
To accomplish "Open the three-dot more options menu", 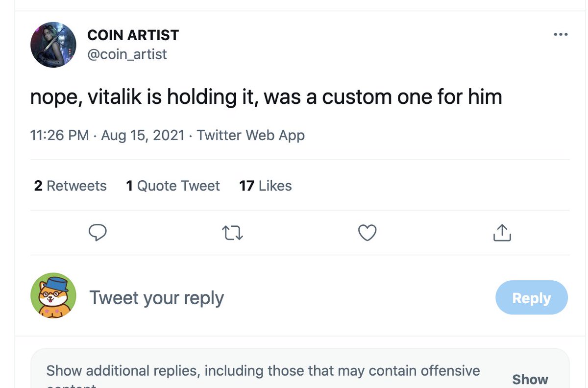I will tap(560, 35).
